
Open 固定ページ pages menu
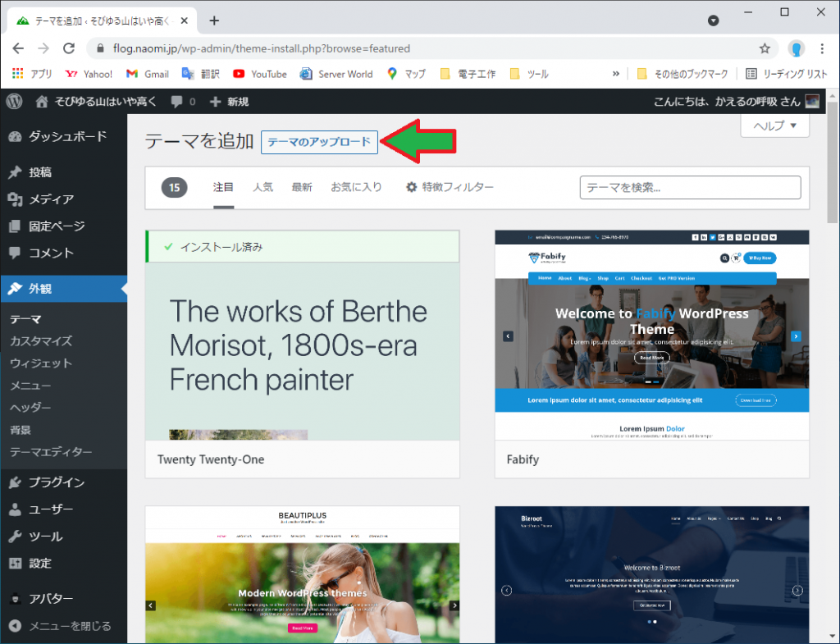(x=64, y=226)
